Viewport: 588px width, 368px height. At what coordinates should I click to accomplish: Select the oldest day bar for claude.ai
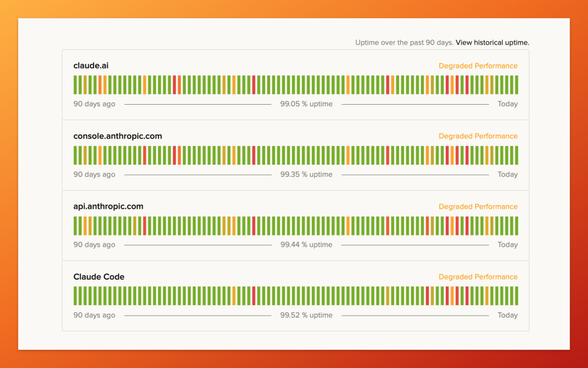pyautogui.click(x=75, y=85)
